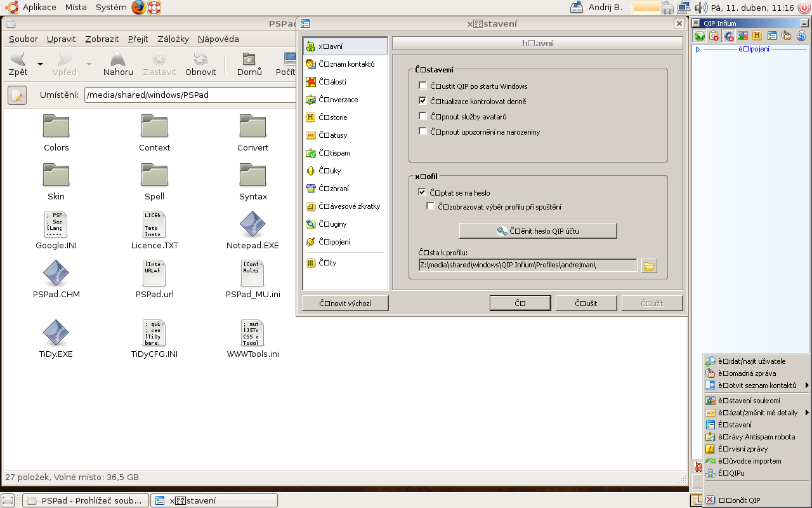The image size is (812, 508).
Task: Open the Záložky menu in file browser
Action: click(173, 39)
